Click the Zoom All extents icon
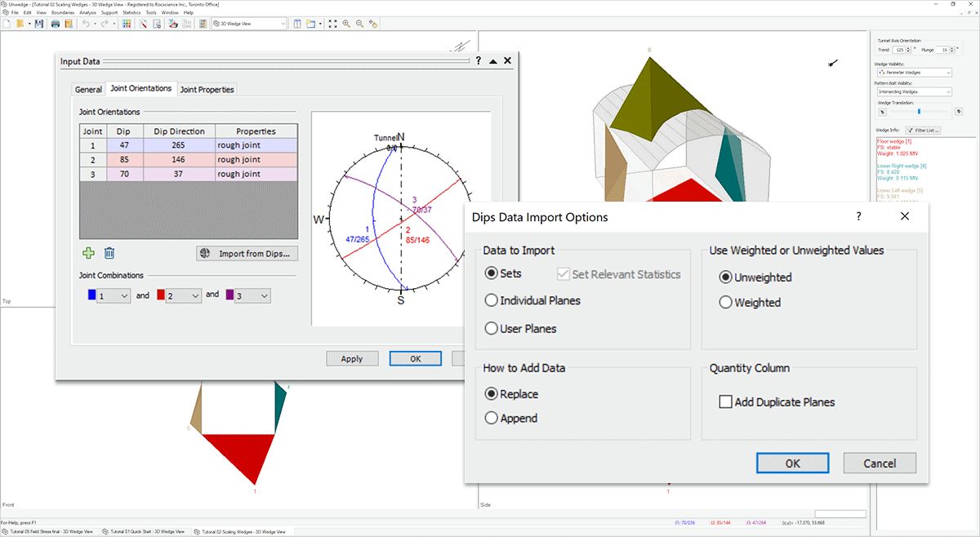The image size is (980, 537). point(332,24)
